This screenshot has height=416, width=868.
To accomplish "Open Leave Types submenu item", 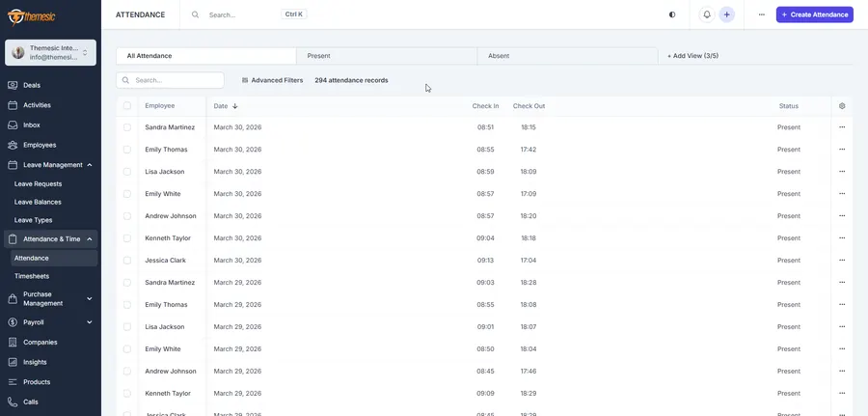I will (x=33, y=220).
